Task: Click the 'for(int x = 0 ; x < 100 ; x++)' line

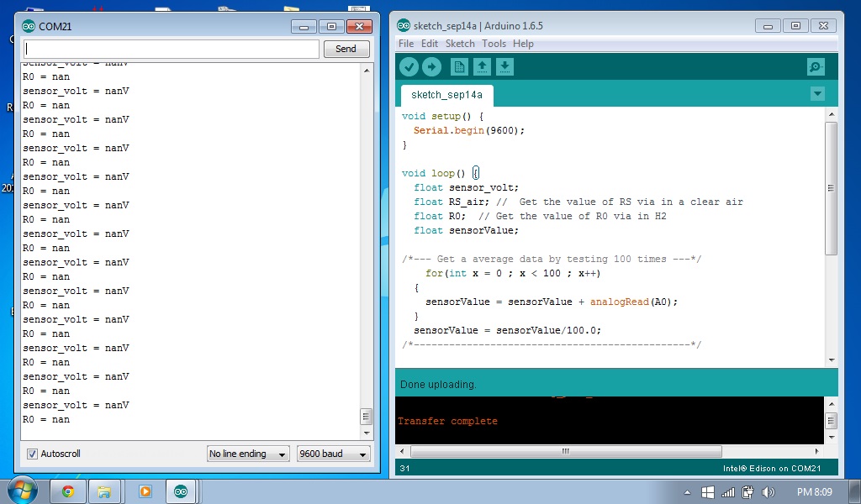Action: (x=513, y=273)
